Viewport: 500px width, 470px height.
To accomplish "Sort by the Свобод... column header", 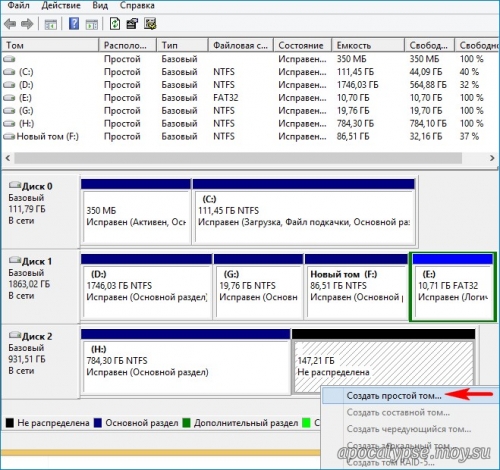I will pyautogui.click(x=430, y=45).
